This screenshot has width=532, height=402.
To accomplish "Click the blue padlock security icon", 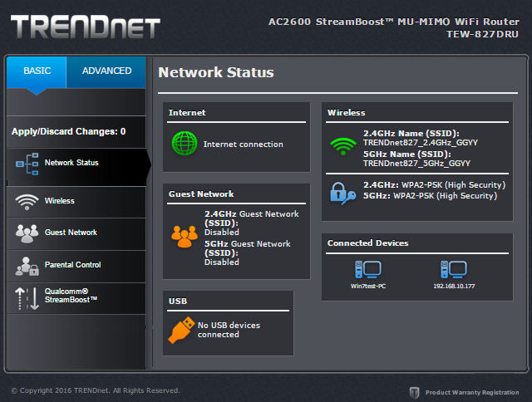I will coord(342,194).
